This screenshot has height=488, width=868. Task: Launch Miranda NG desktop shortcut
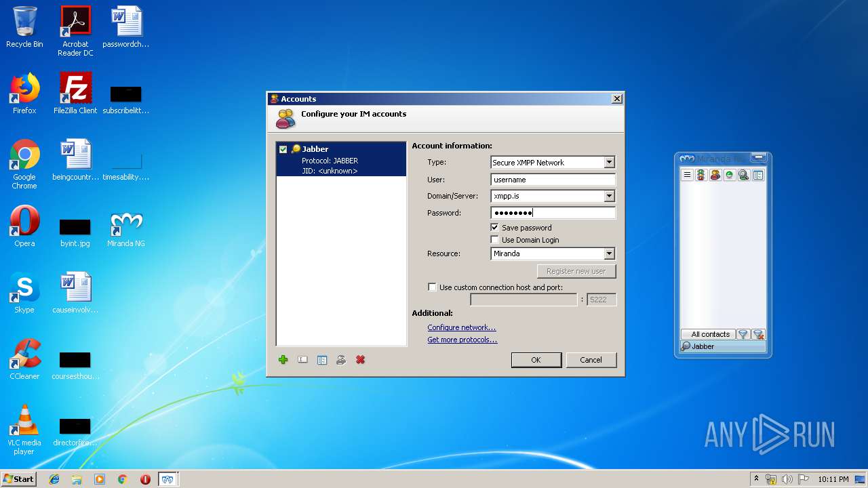click(x=126, y=230)
